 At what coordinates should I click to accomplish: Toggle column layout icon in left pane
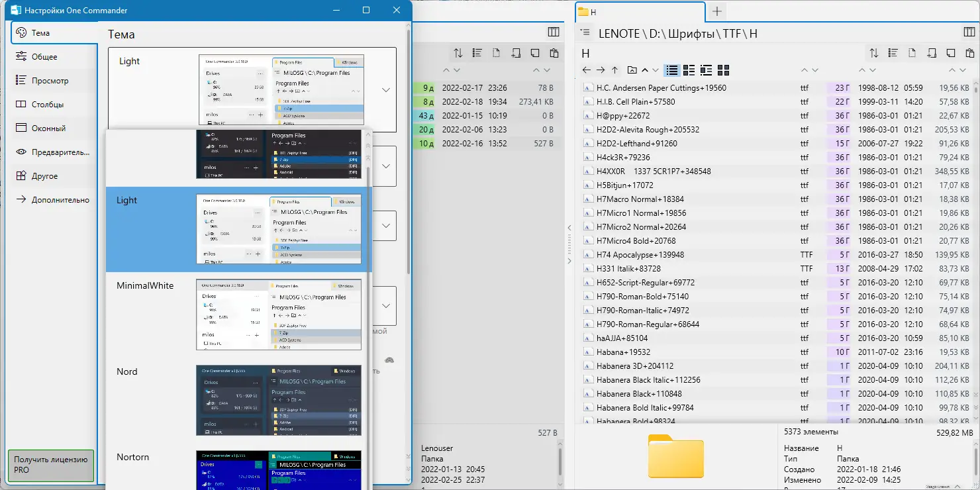coord(554,32)
